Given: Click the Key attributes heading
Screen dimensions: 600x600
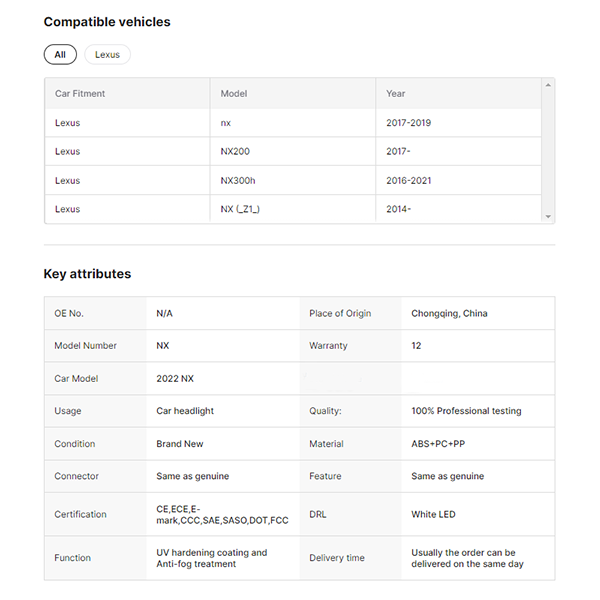Looking at the screenshot, I should coord(87,274).
